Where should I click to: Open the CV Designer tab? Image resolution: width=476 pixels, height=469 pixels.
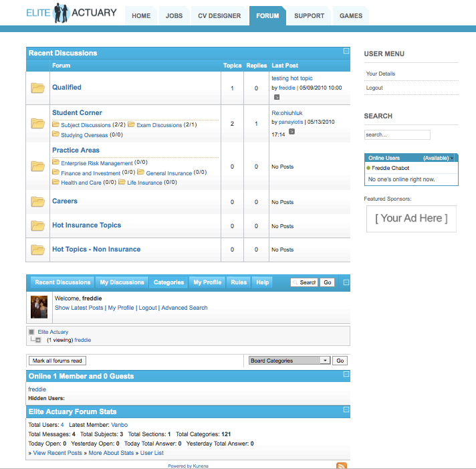click(x=220, y=15)
